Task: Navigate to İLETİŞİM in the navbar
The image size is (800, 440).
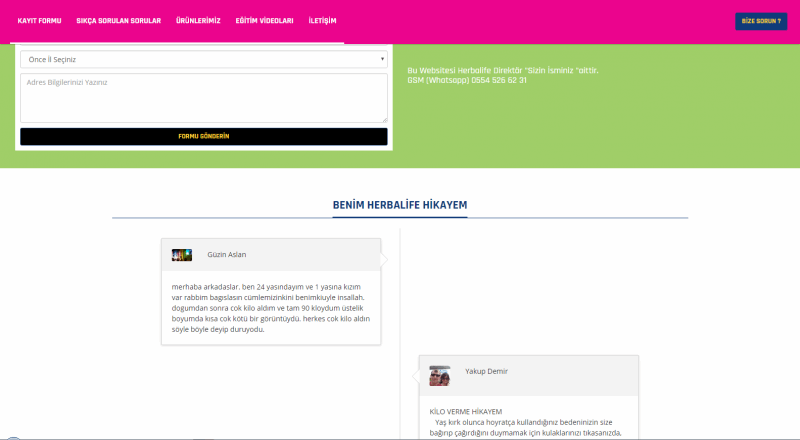Action: (x=322, y=21)
